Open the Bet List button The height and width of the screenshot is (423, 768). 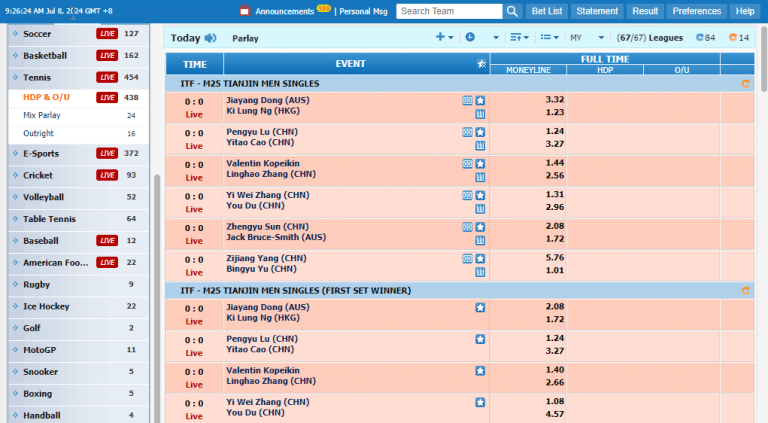click(x=547, y=11)
